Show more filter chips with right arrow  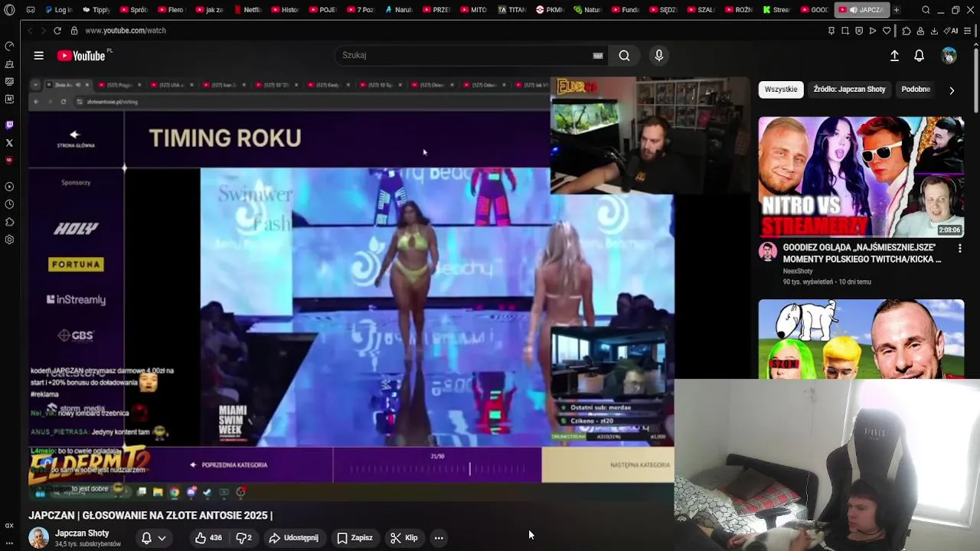952,90
